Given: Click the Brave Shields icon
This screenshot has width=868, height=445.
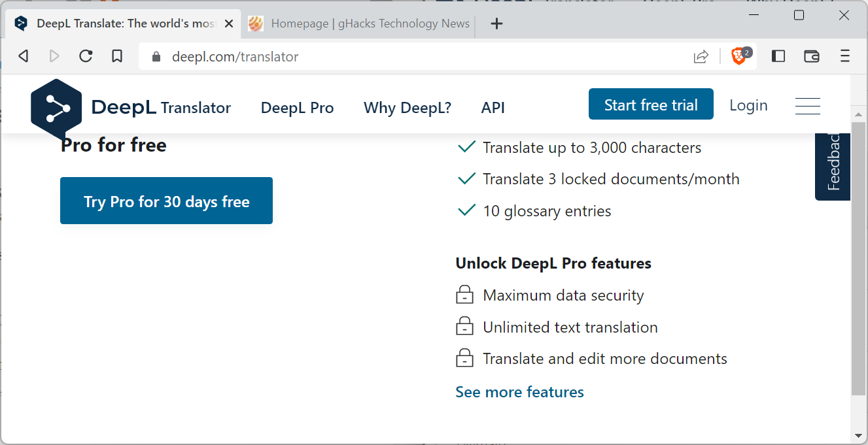Looking at the screenshot, I should 738,56.
